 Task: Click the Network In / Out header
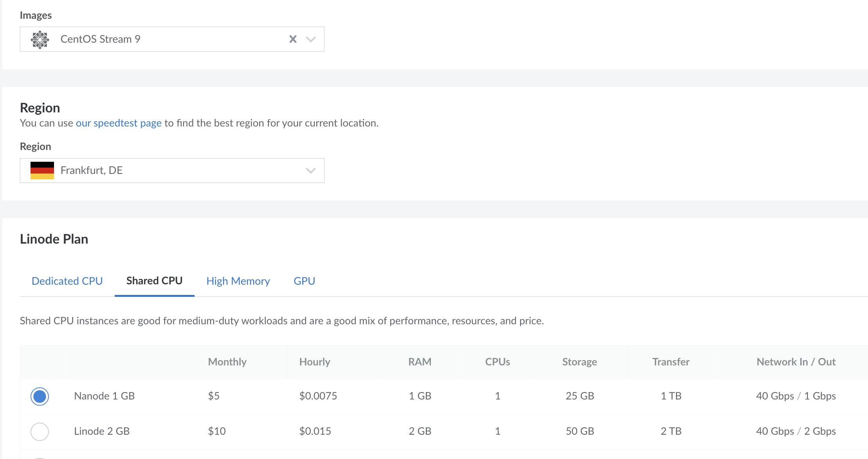point(796,362)
